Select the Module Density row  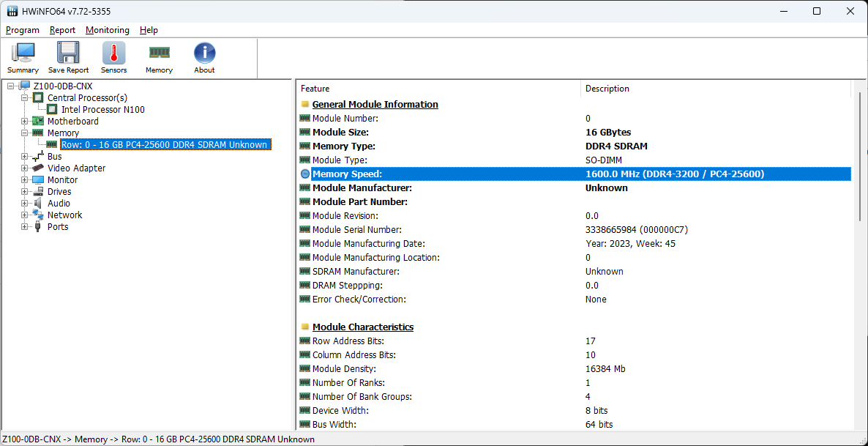click(575, 368)
